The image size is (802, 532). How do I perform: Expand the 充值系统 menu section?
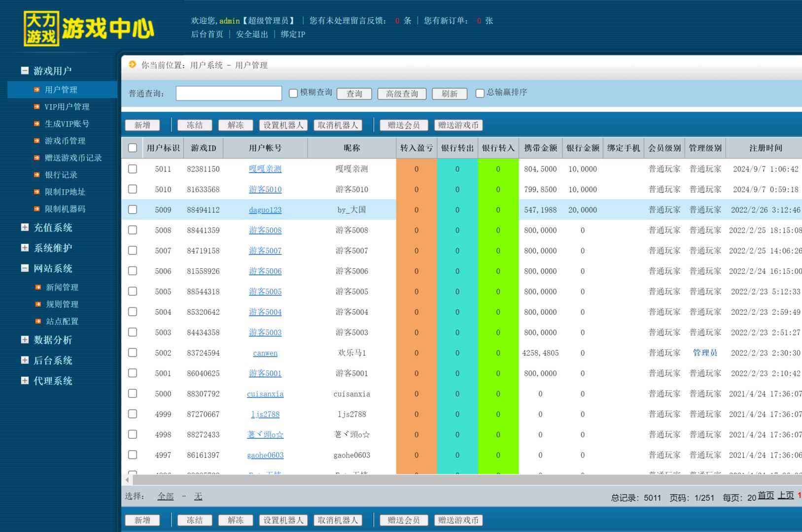[25, 227]
